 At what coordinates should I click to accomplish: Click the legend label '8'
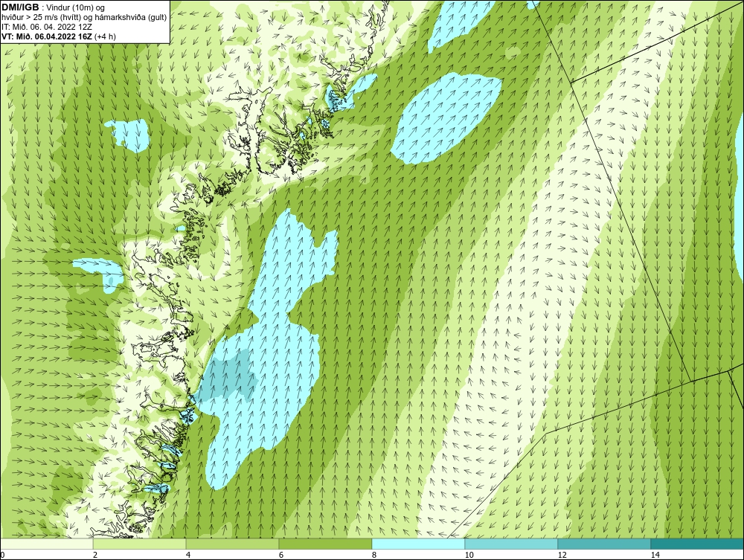click(x=374, y=555)
